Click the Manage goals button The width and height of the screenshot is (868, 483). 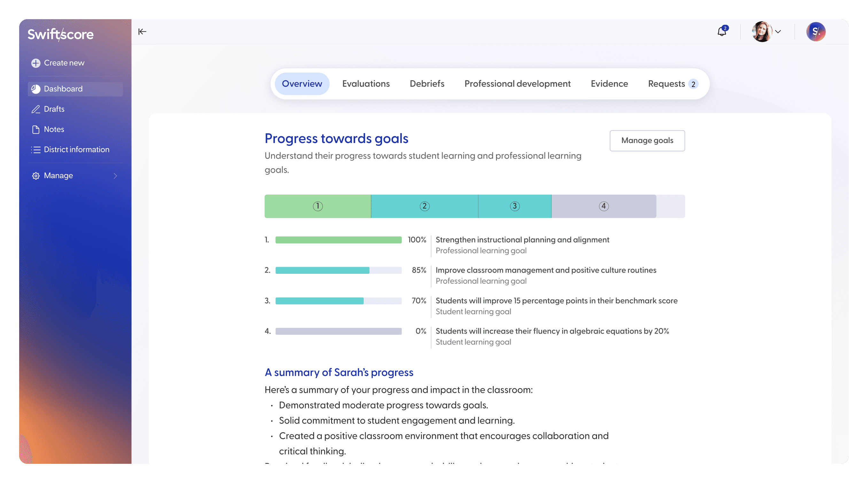pos(647,141)
